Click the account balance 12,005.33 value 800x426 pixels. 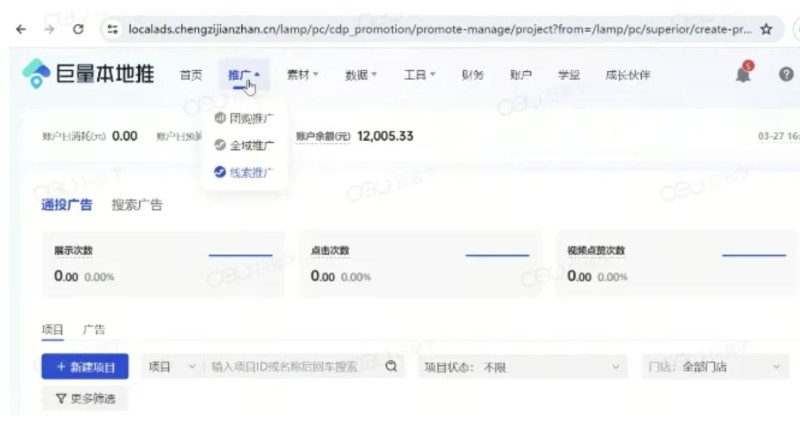385,136
